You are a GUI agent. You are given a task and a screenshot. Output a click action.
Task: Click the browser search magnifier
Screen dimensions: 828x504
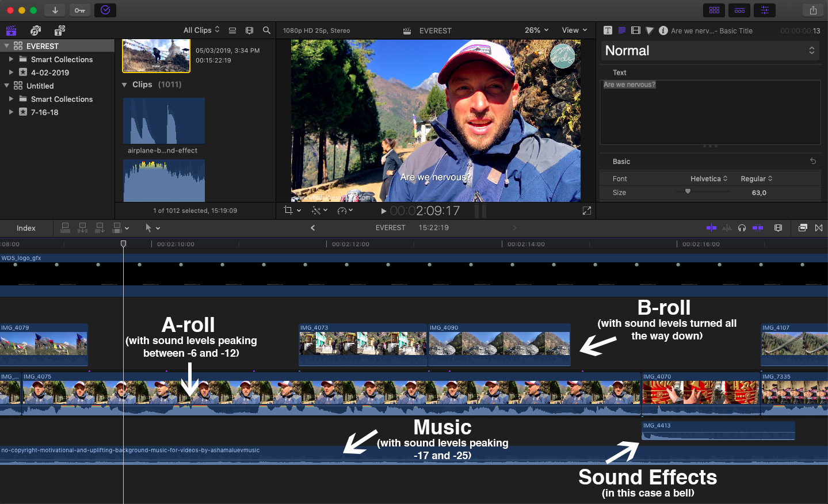266,30
